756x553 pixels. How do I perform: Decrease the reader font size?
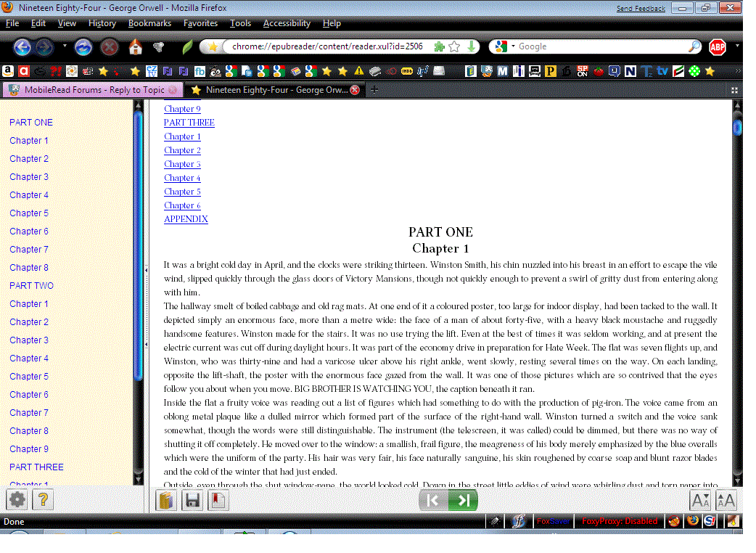pyautogui.click(x=700, y=500)
